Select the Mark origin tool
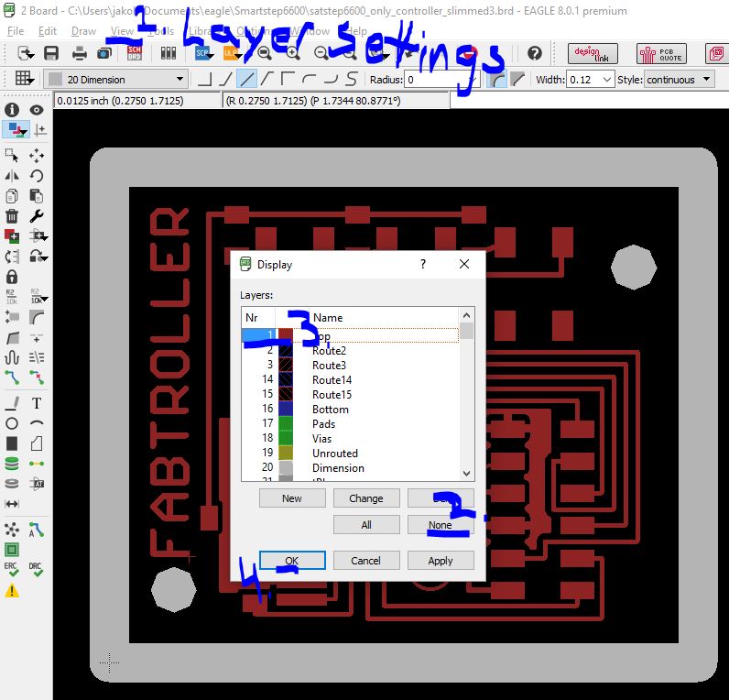The width and height of the screenshot is (729, 700). coord(40,130)
